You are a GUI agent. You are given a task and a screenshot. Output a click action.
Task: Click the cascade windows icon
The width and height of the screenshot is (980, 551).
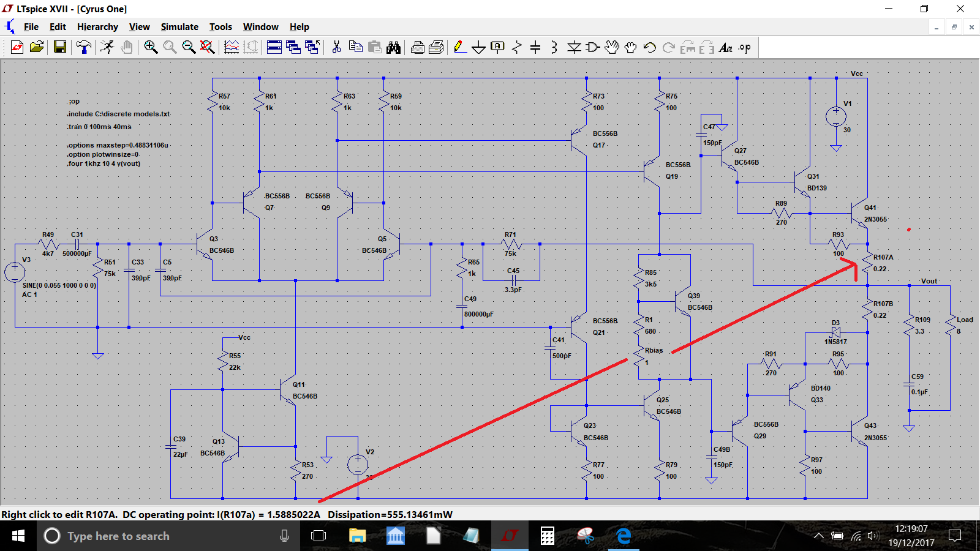coord(293,47)
